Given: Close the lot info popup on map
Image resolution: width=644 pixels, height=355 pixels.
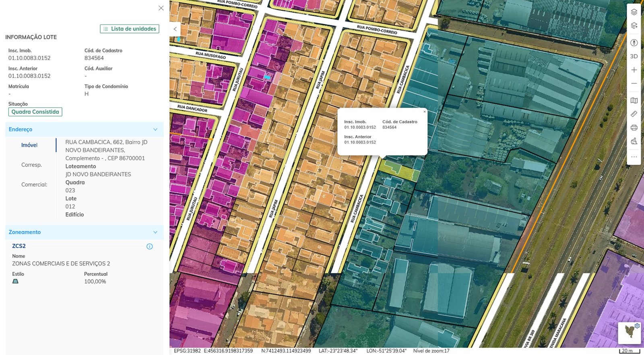Looking at the screenshot, I should click(x=424, y=112).
